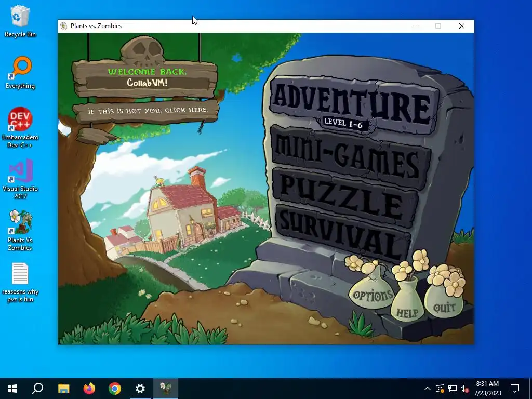Open Puzzle mode on the tombstone
Screen dimensions: 532x399
tap(346, 198)
